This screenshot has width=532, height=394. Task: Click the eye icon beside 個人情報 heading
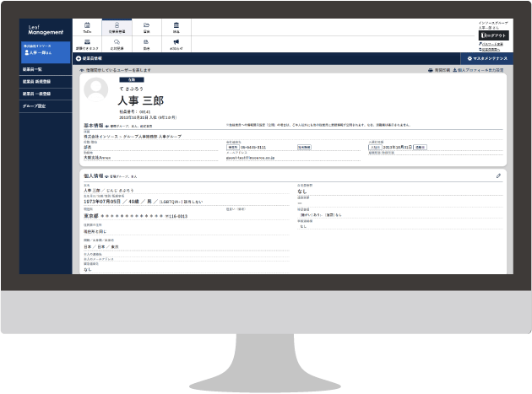pos(107,176)
